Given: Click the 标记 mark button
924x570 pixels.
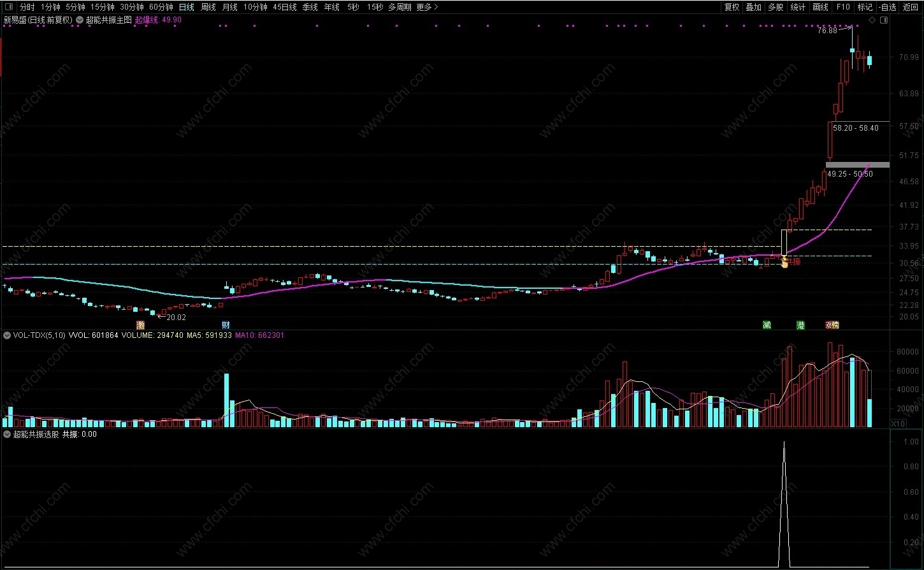Looking at the screenshot, I should (x=865, y=8).
